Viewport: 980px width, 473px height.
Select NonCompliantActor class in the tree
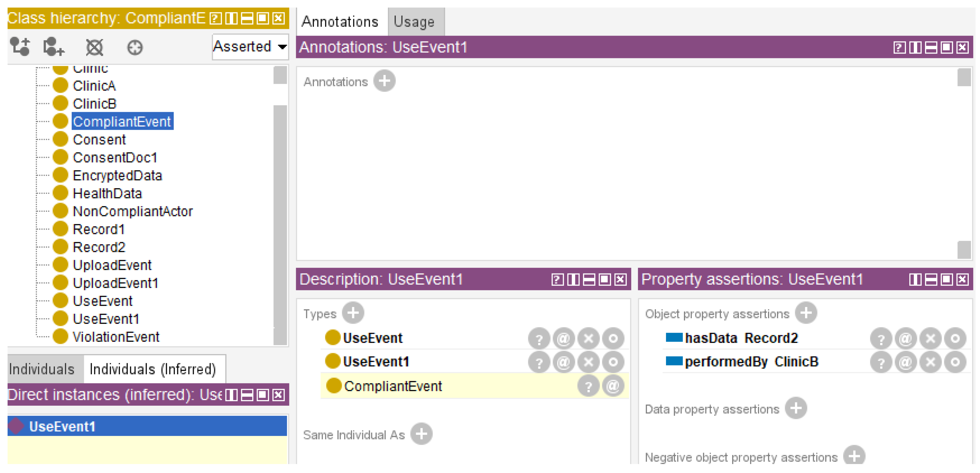tap(132, 211)
